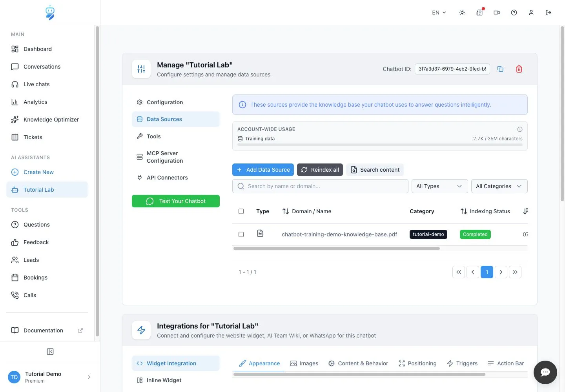Screen dimensions: 565x392
Task: Switch to Triggers tab
Action: point(462,363)
